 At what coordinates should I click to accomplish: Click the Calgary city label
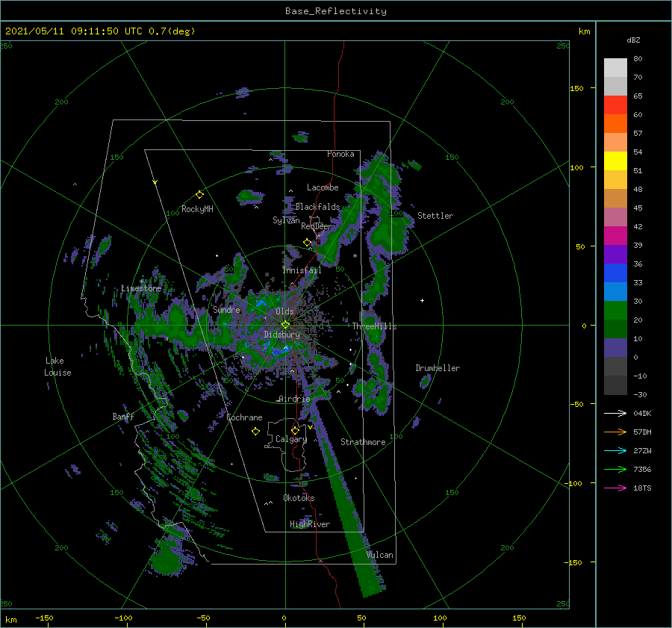pyautogui.click(x=291, y=439)
